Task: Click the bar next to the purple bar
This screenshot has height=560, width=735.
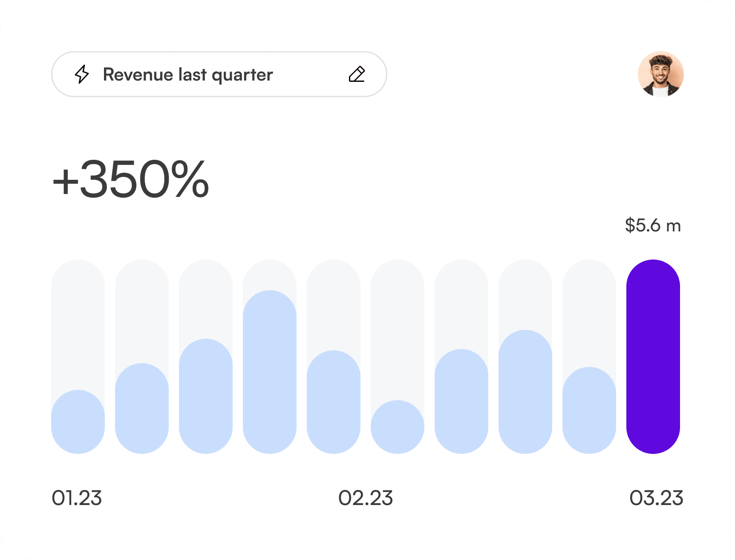Action: 590,409
